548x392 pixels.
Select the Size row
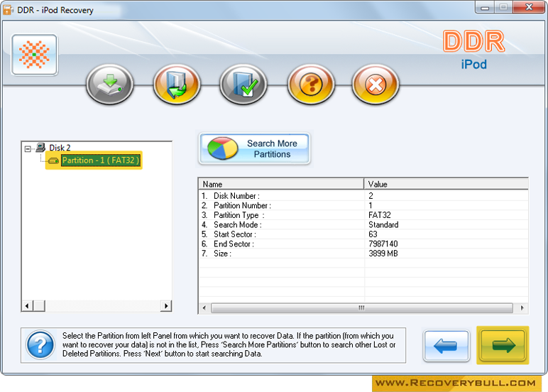pyautogui.click(x=363, y=254)
